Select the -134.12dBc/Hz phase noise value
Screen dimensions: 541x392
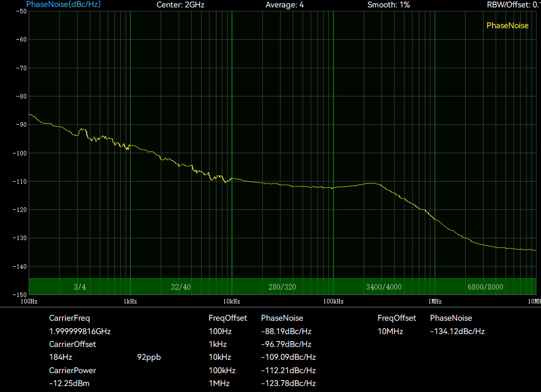coord(457,331)
